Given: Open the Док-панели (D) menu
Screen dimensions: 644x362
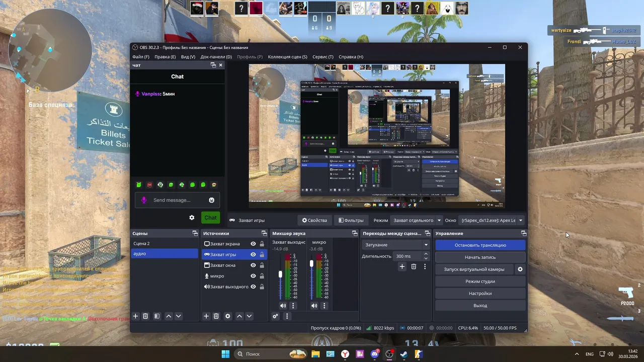Looking at the screenshot, I should (216, 57).
